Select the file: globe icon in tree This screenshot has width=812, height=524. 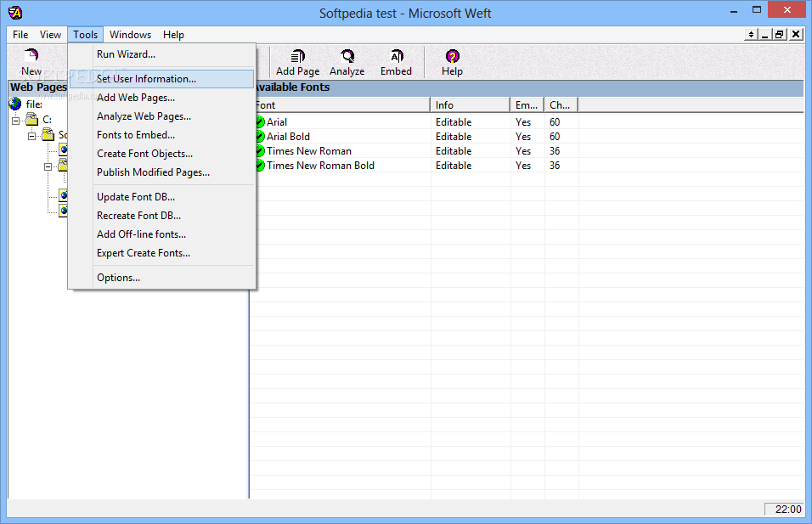(15, 104)
